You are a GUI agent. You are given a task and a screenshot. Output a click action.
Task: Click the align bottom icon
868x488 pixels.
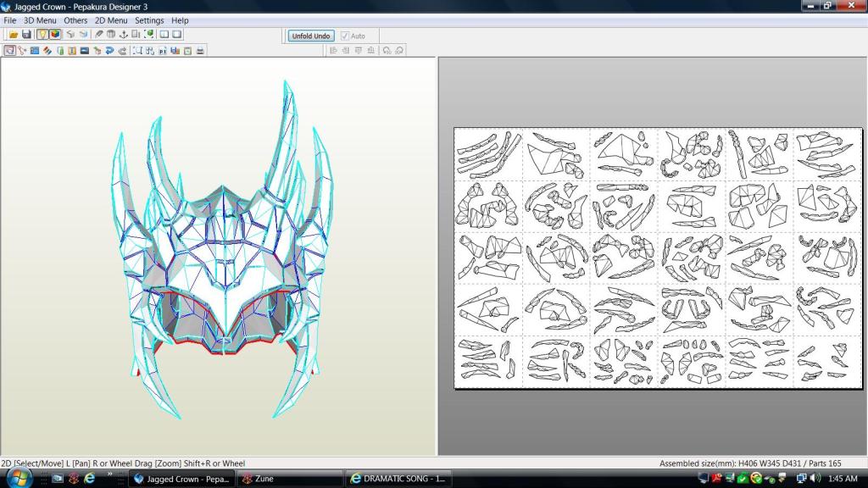(371, 50)
